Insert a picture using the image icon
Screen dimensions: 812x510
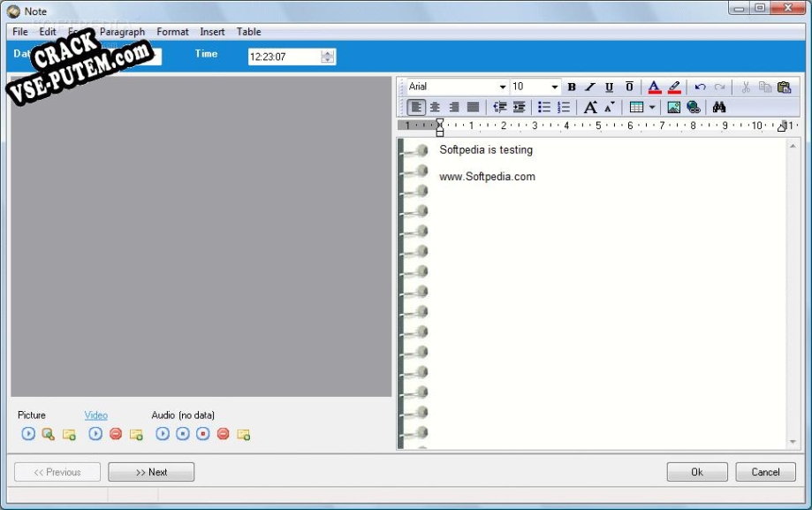pyautogui.click(x=673, y=107)
